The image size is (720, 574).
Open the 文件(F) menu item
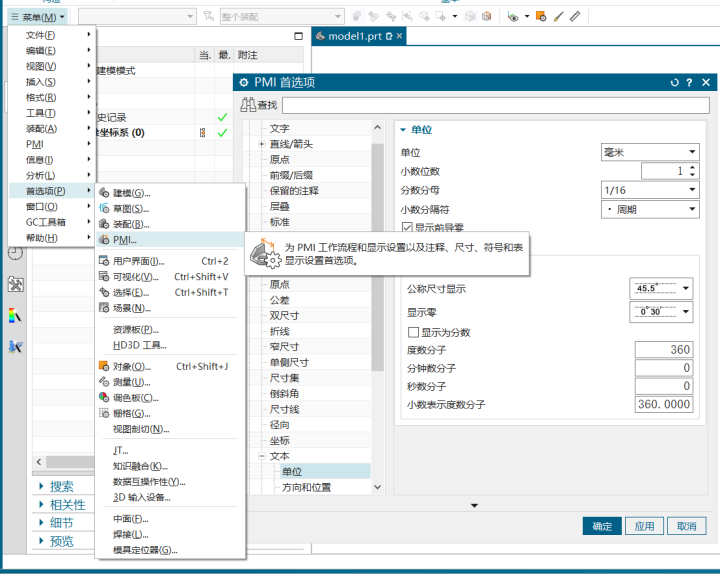point(42,35)
